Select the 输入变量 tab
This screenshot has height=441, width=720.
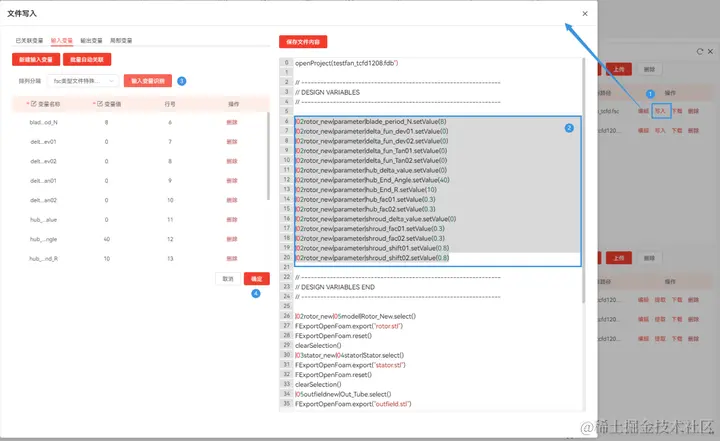click(62, 40)
